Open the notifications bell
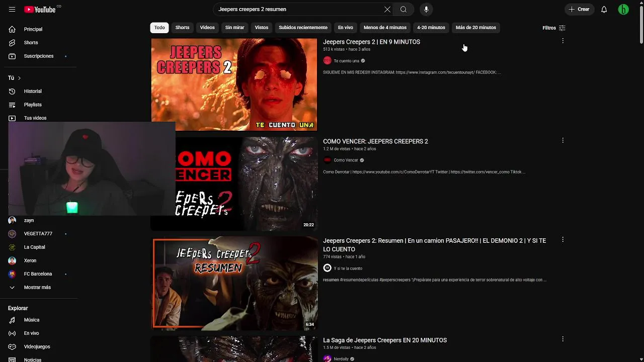Screen dimensions: 644x362 [604, 10]
